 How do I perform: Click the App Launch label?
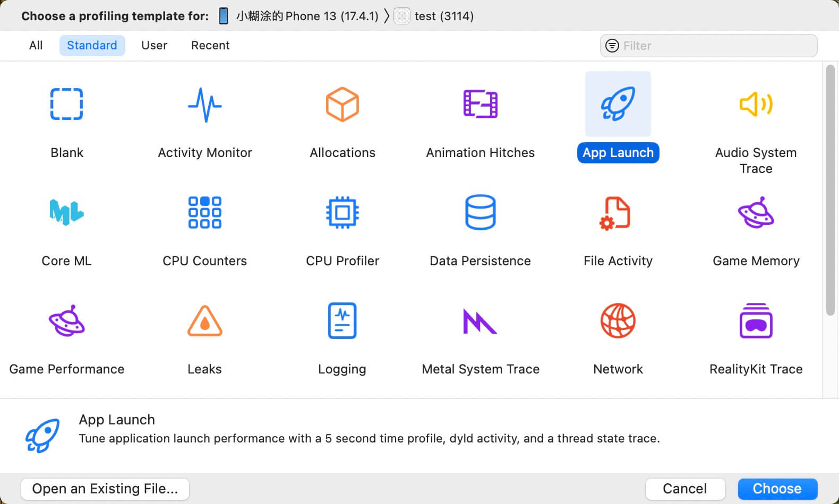click(x=618, y=153)
